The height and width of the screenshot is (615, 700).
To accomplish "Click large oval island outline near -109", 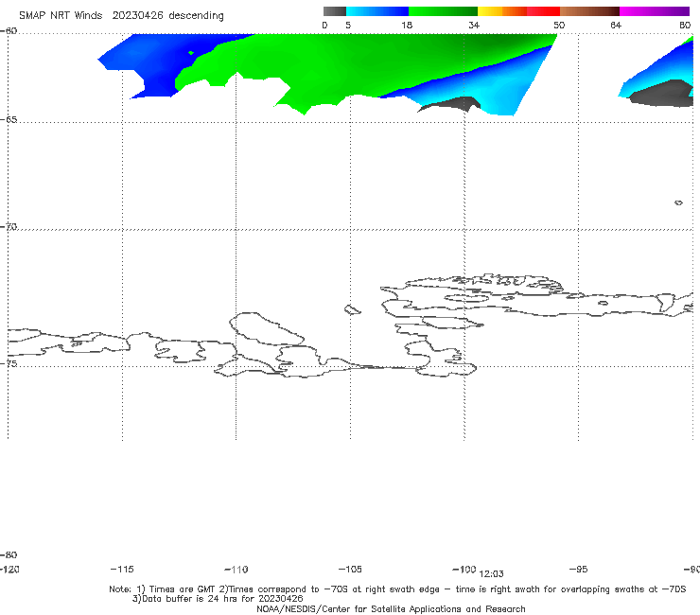I will 267,329.
